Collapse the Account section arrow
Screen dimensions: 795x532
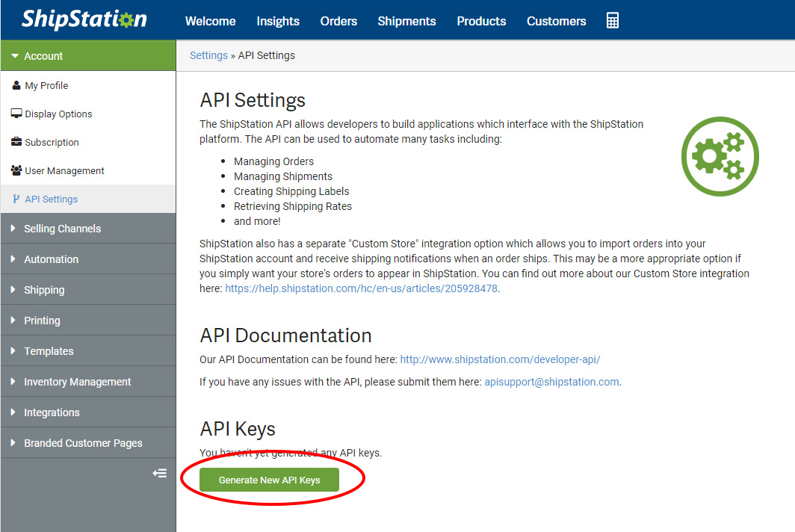click(15, 56)
